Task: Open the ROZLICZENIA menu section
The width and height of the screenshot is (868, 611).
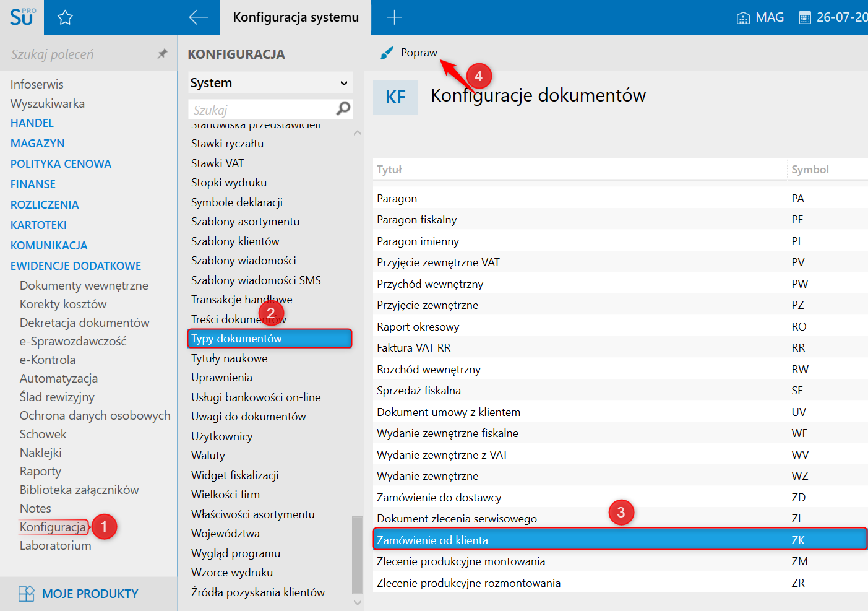Action: point(45,205)
